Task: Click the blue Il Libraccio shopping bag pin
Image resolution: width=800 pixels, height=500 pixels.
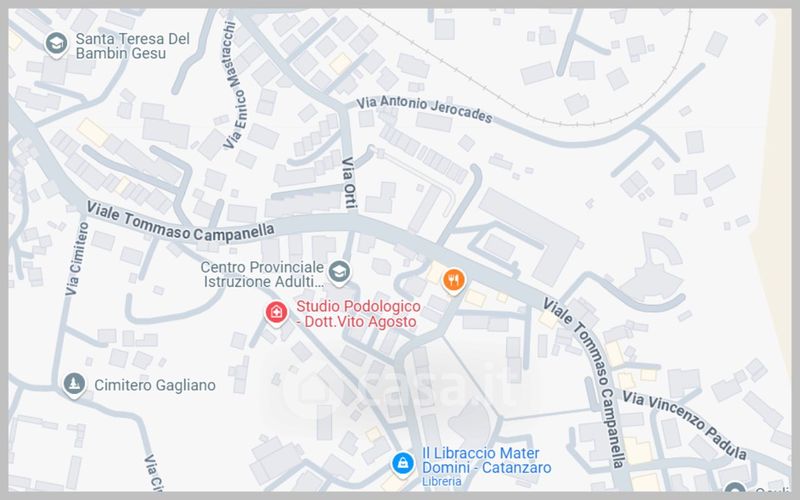Action: (403, 464)
